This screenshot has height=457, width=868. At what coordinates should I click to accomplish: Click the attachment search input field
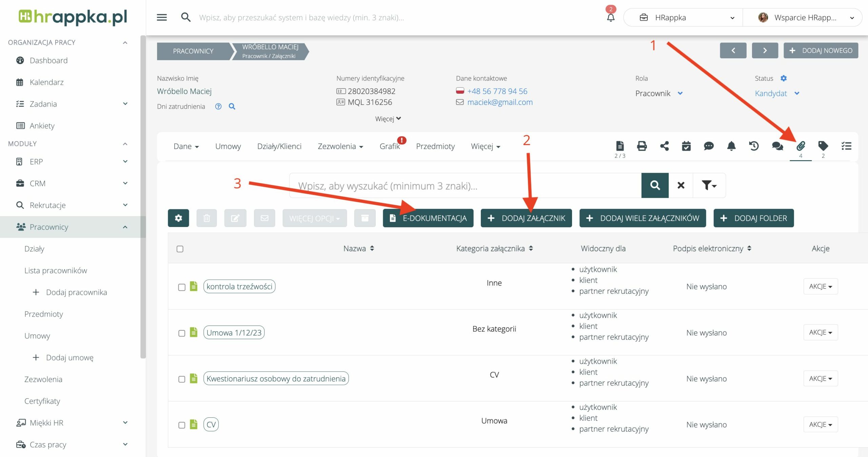tap(465, 186)
